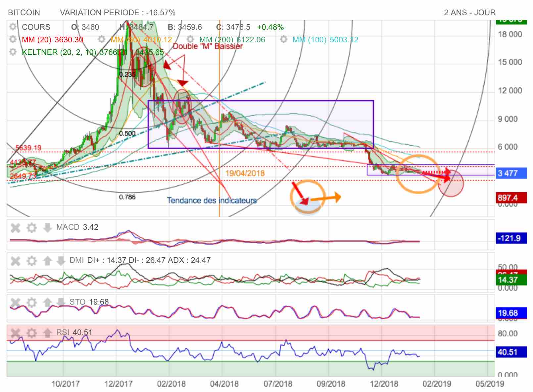
Task: Click the 6 000 price axis label
Action: [508, 147]
